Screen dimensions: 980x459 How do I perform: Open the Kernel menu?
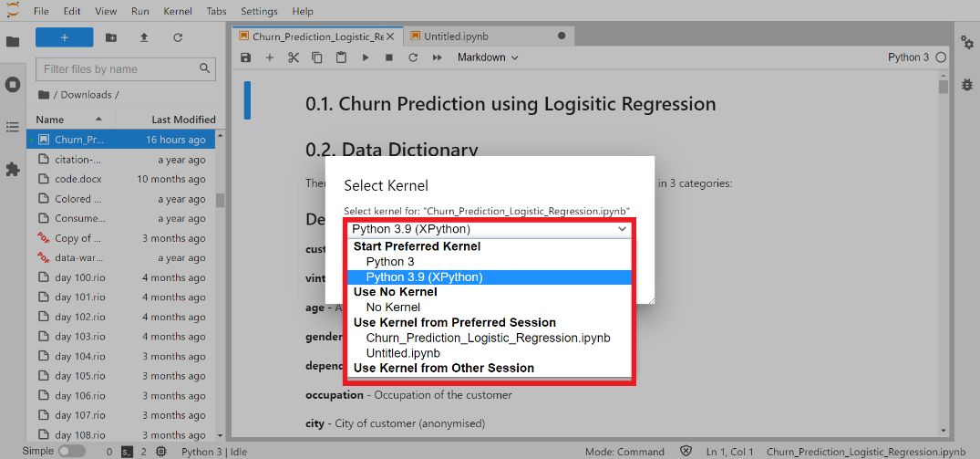[178, 11]
